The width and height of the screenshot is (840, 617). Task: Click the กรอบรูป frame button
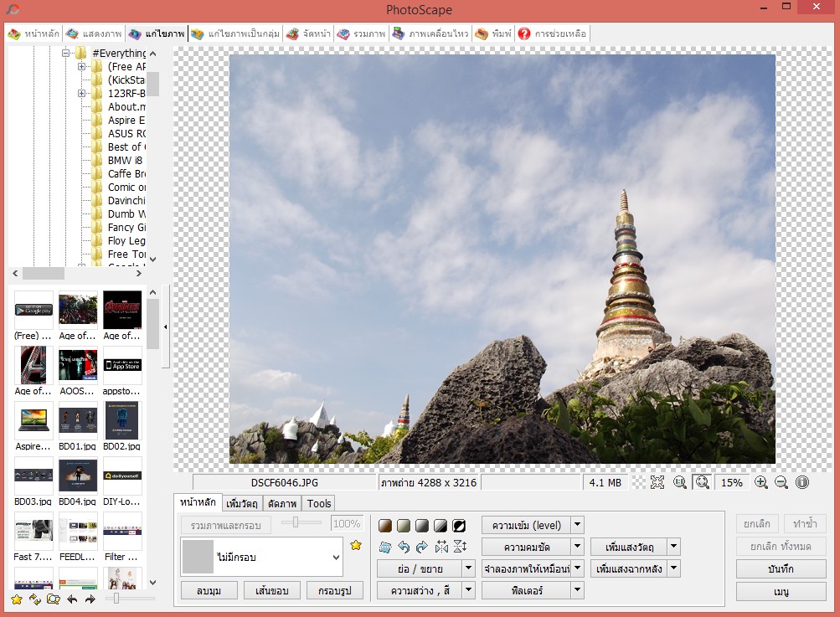tap(335, 590)
